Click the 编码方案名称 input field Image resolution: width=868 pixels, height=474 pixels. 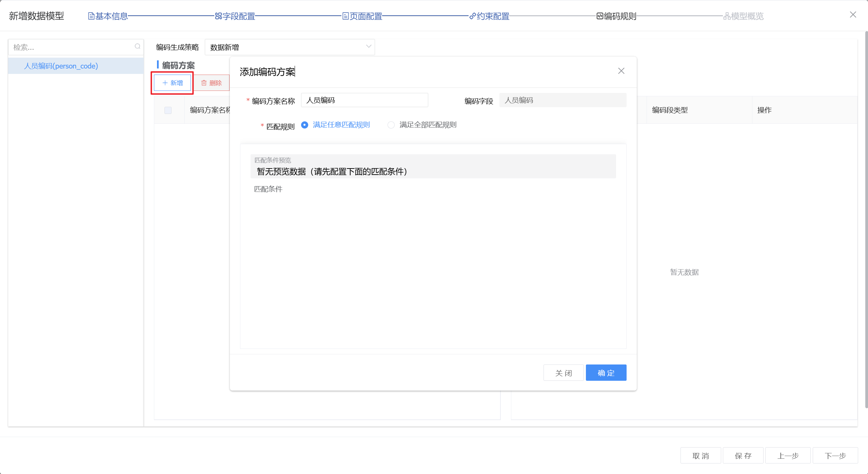point(364,100)
